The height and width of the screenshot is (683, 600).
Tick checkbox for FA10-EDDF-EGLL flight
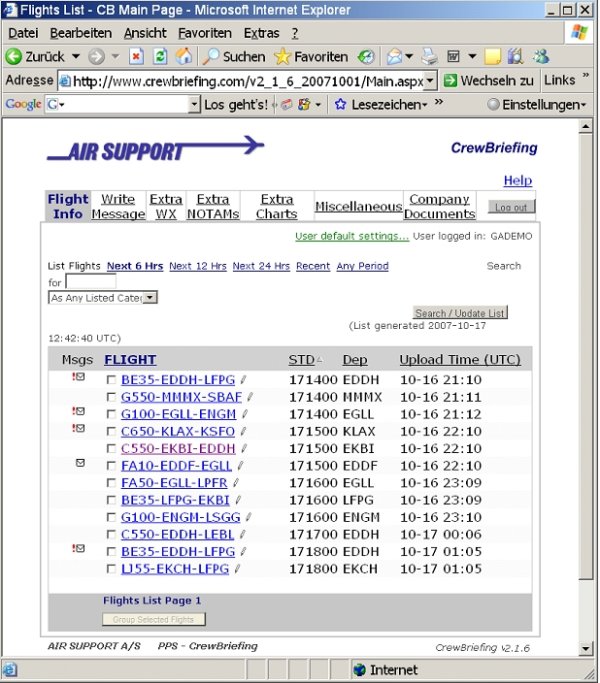coord(112,466)
